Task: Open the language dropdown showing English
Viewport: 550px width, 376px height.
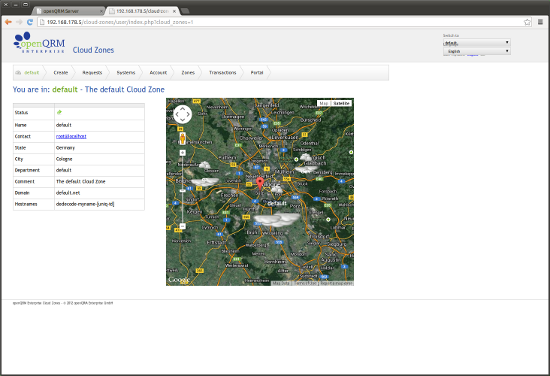Action: pyautogui.click(x=476, y=51)
